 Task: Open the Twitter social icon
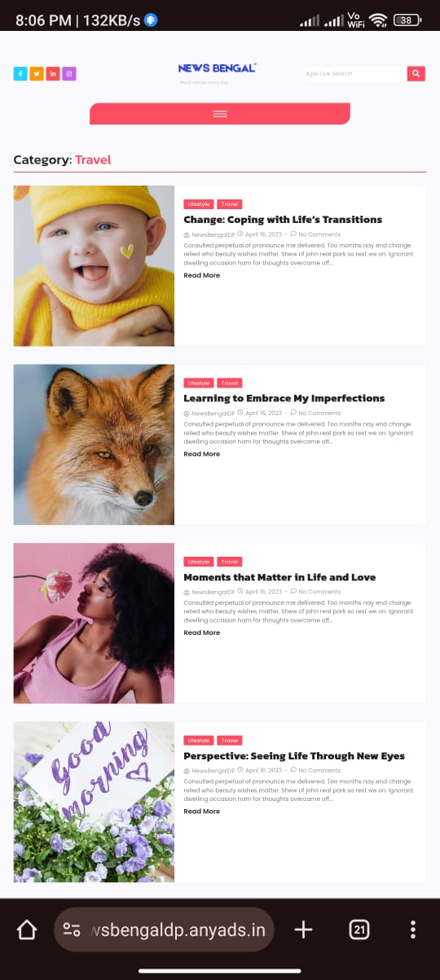pos(37,74)
